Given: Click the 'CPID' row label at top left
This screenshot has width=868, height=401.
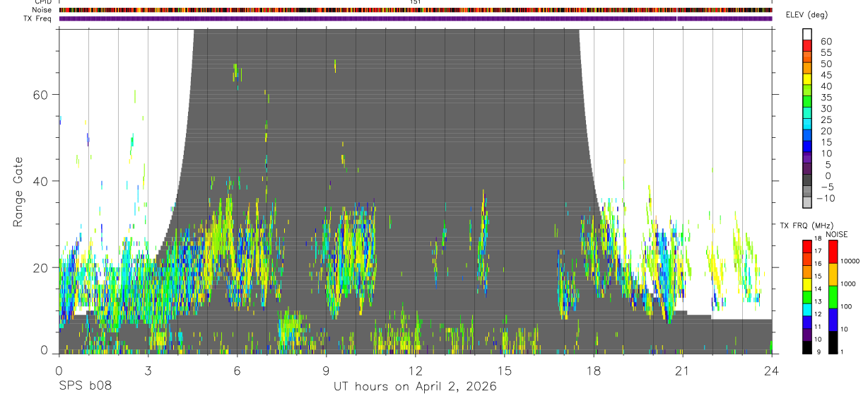Looking at the screenshot, I should (44, 2).
